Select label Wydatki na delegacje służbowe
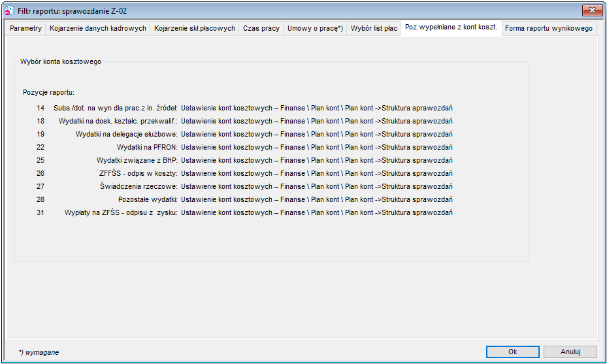 pyautogui.click(x=127, y=135)
